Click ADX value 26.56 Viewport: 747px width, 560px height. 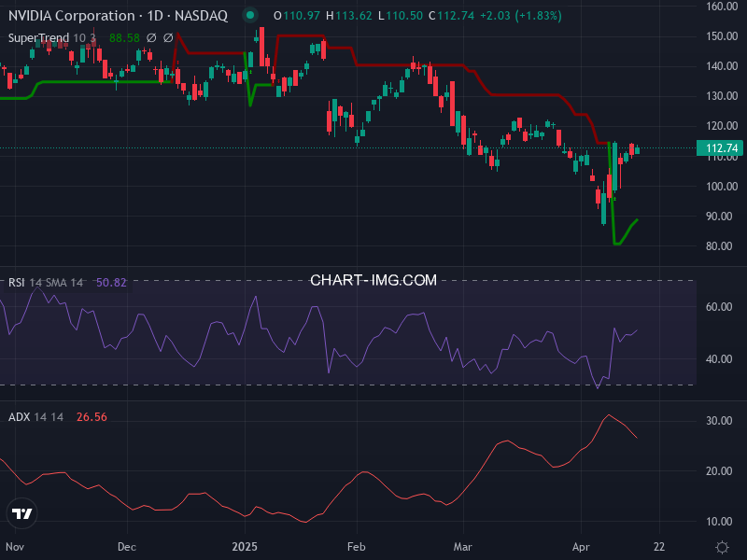92,416
